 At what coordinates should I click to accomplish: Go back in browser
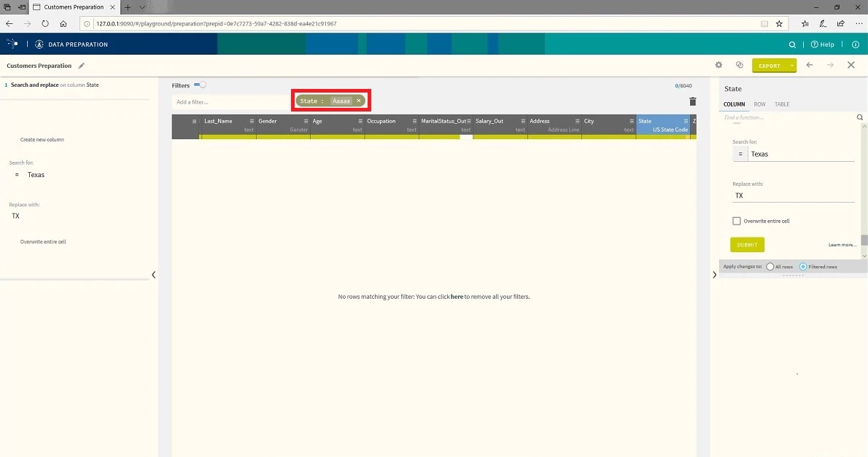click(x=9, y=24)
